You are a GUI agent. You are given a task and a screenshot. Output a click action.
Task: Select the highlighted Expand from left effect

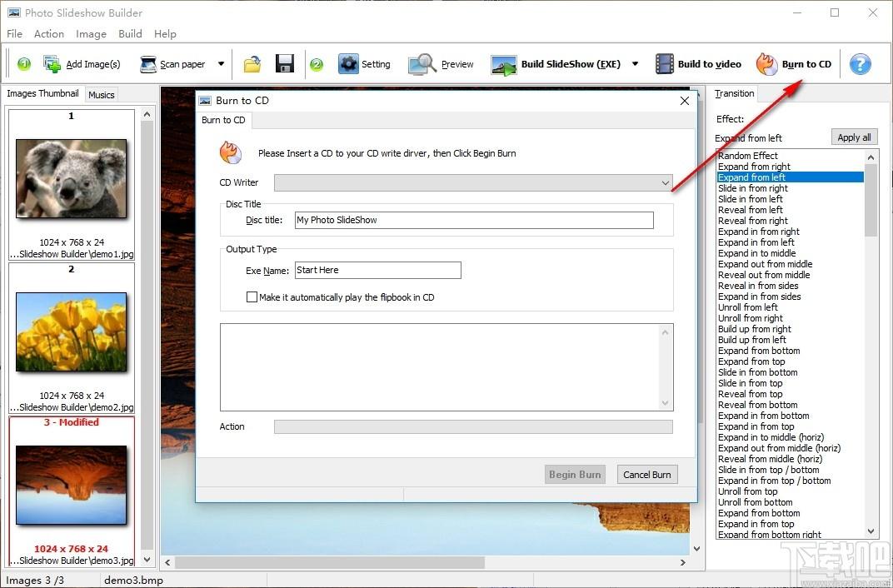790,177
